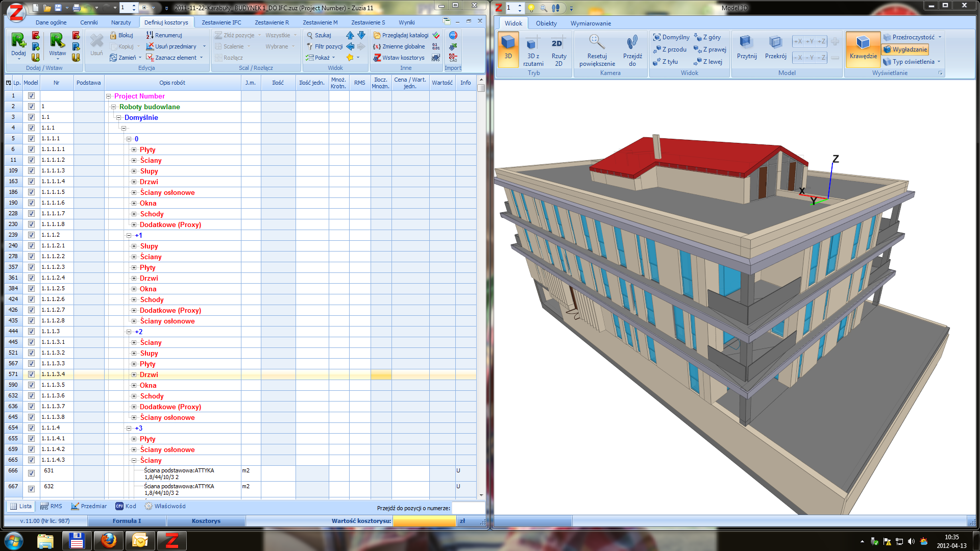The width and height of the screenshot is (980, 551).
Task: Click Szukaj search tool
Action: (x=318, y=35)
